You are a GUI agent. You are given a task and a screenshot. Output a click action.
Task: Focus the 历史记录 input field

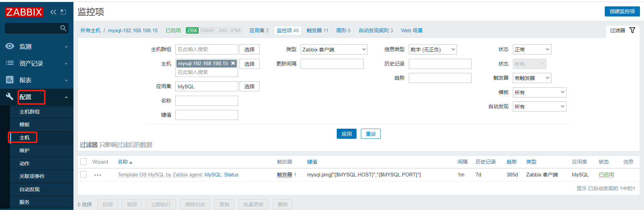[440, 64]
